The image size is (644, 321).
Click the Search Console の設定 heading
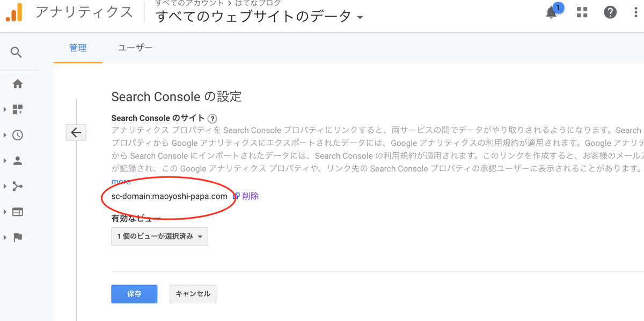pos(176,96)
